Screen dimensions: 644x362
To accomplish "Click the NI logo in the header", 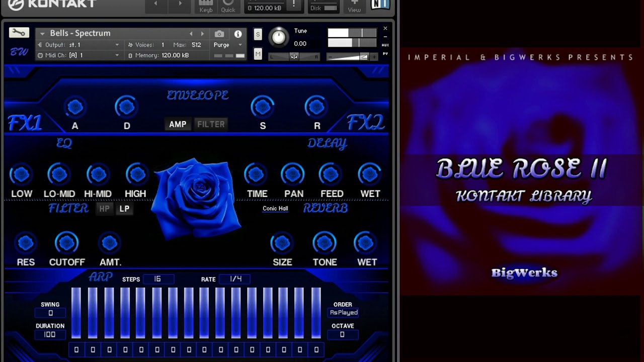I will coord(380,6).
